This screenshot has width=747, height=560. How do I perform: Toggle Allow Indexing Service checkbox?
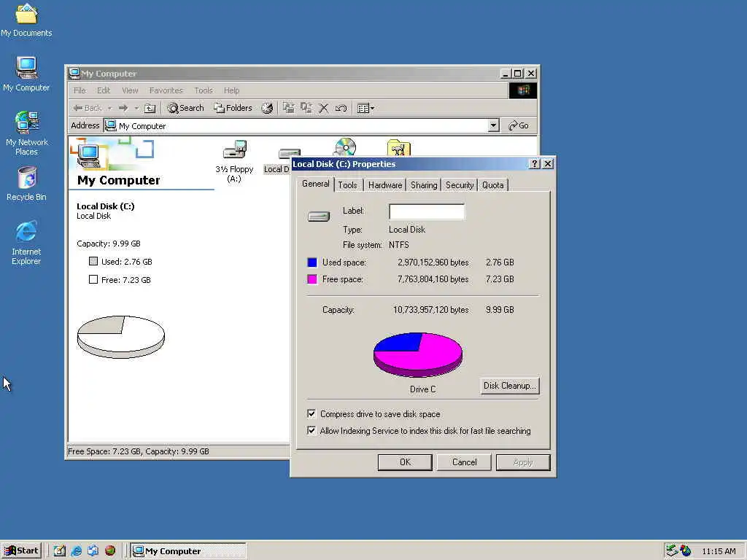coord(311,430)
